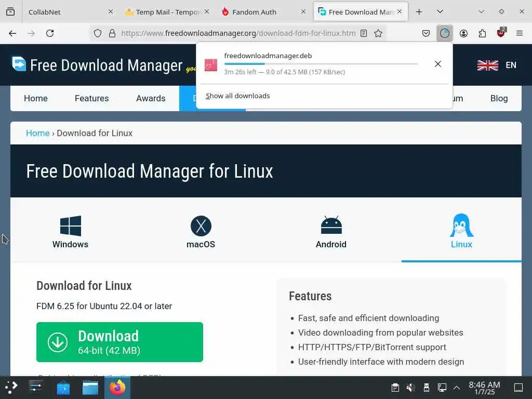Open the Blog navigation item
Screen dimensions: 532x399
pyautogui.click(x=499, y=98)
